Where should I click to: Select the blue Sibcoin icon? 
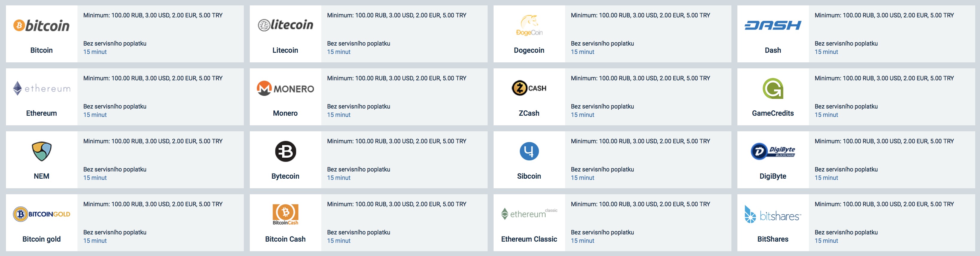(529, 151)
